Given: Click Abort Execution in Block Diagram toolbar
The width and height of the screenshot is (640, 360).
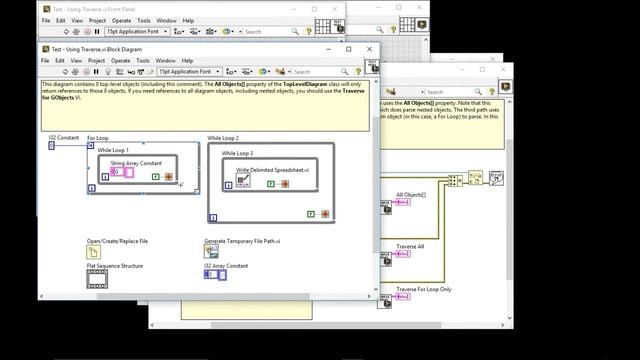Looking at the screenshot, I should pyautogui.click(x=87, y=72).
